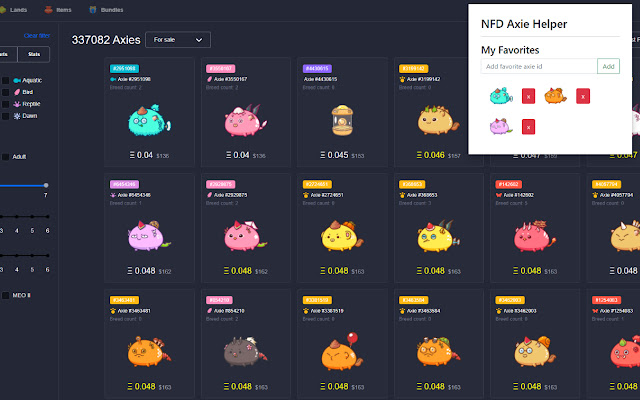Select the orange Axie in My Favorites
This screenshot has height=400, width=640.
(x=555, y=96)
